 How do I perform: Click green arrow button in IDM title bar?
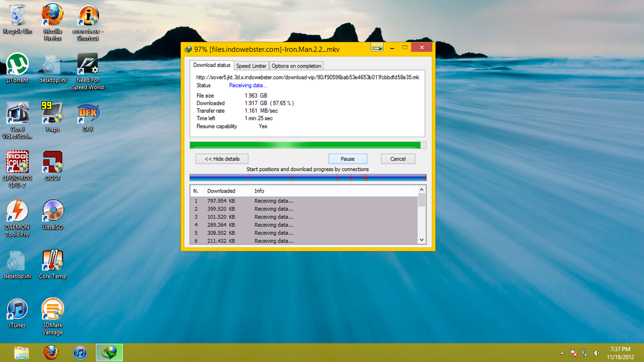point(377,47)
